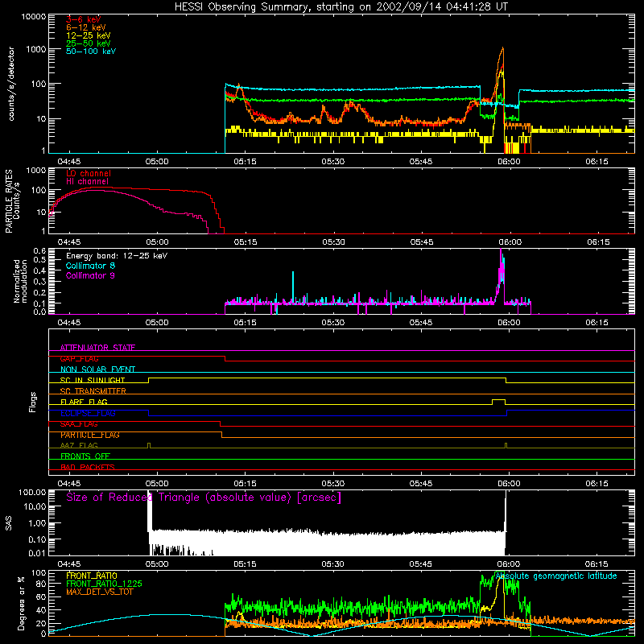Click the 05:30 label under the top panel
Image resolution: width=644 pixels, height=644 pixels.
pos(332,162)
